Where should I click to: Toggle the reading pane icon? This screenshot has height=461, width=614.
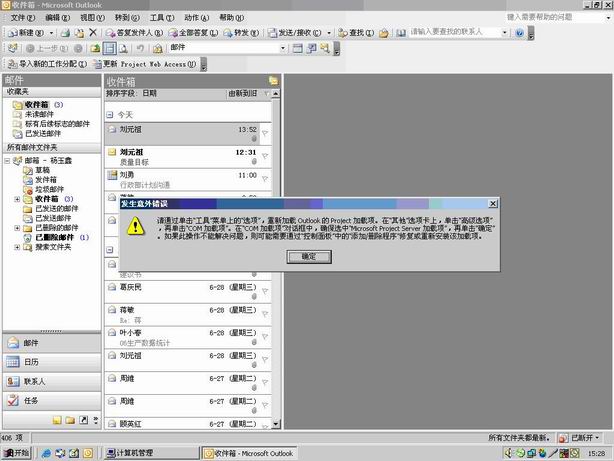109,49
